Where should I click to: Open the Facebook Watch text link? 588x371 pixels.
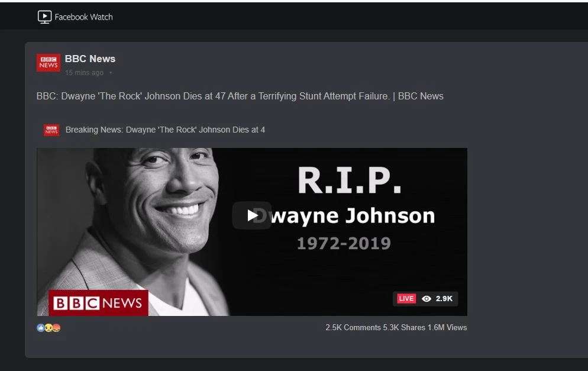(83, 17)
